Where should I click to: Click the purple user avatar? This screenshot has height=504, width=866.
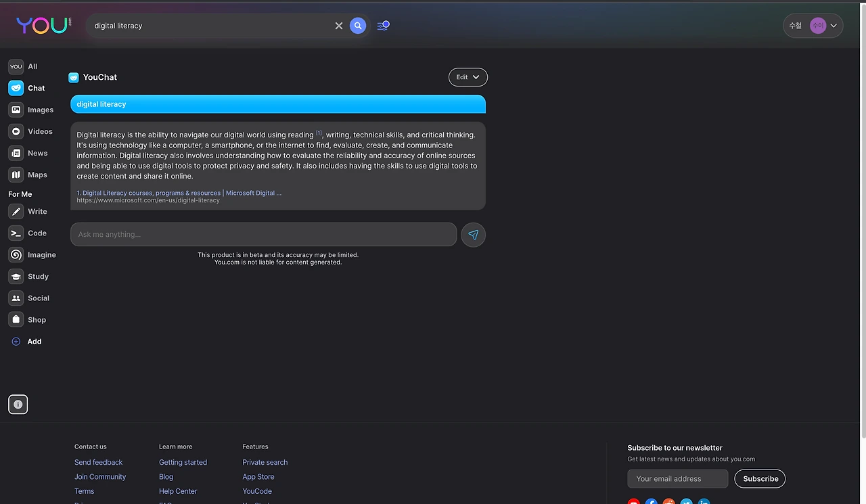818,26
